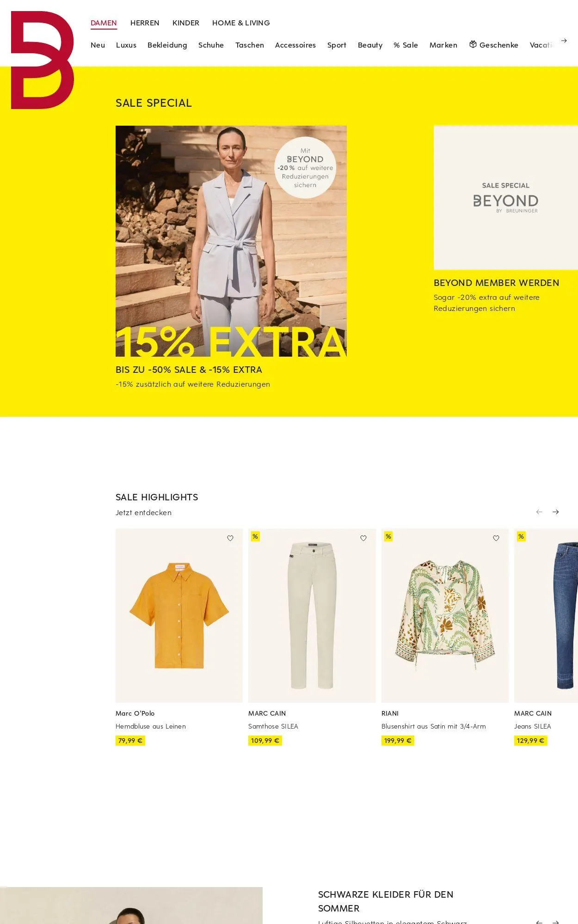Click the red Breuninger B logo

[x=43, y=60]
